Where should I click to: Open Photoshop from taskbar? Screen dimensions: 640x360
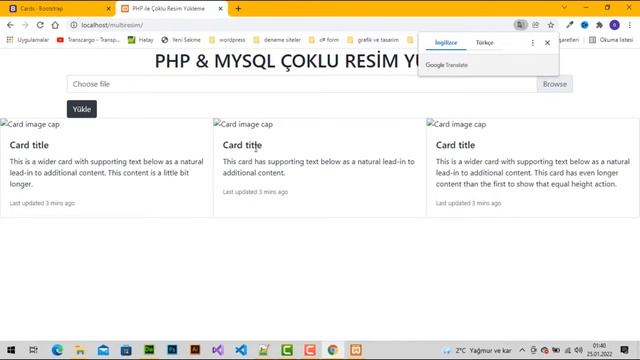point(172,350)
